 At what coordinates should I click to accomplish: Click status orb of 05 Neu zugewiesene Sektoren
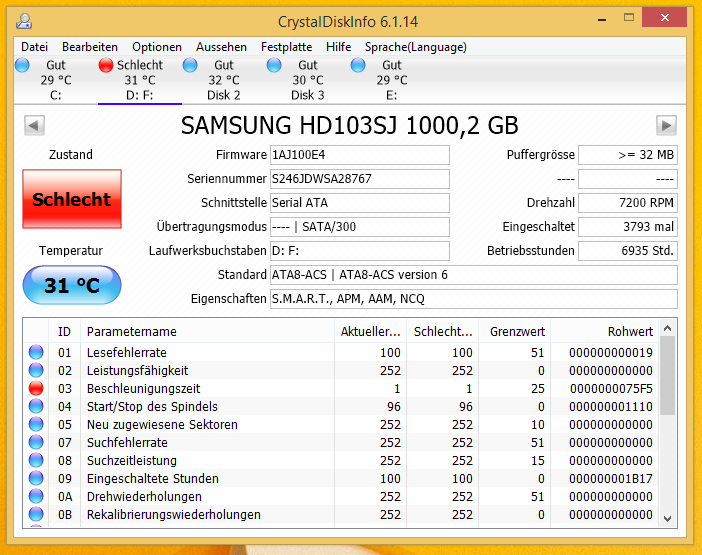pyautogui.click(x=36, y=424)
